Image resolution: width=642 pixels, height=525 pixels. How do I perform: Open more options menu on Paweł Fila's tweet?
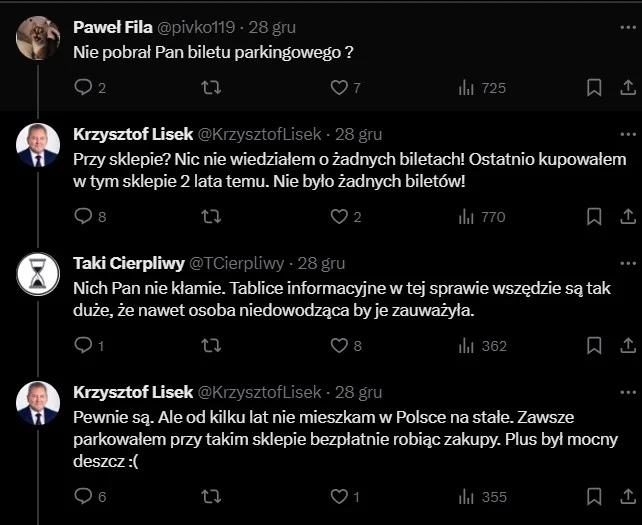628,27
